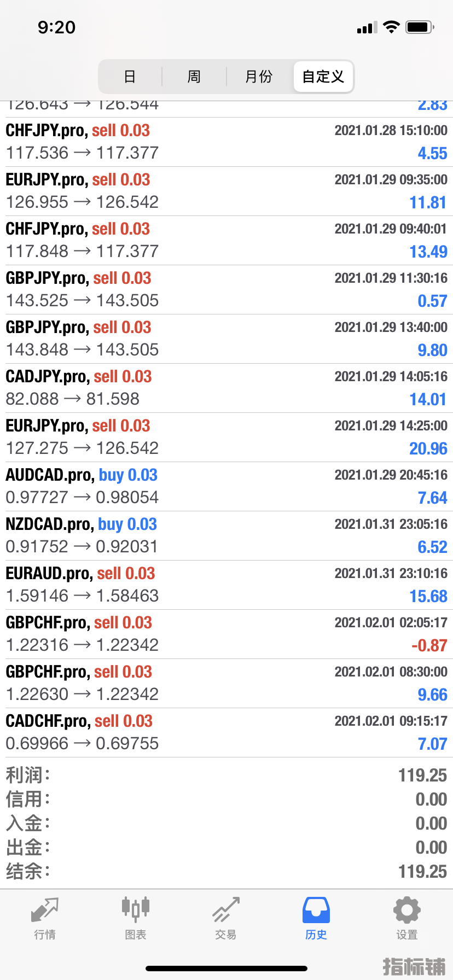Open the AUDCAD.pro buy 0.03 trade
Viewport: 453px width, 980px height.
pyautogui.click(x=226, y=487)
